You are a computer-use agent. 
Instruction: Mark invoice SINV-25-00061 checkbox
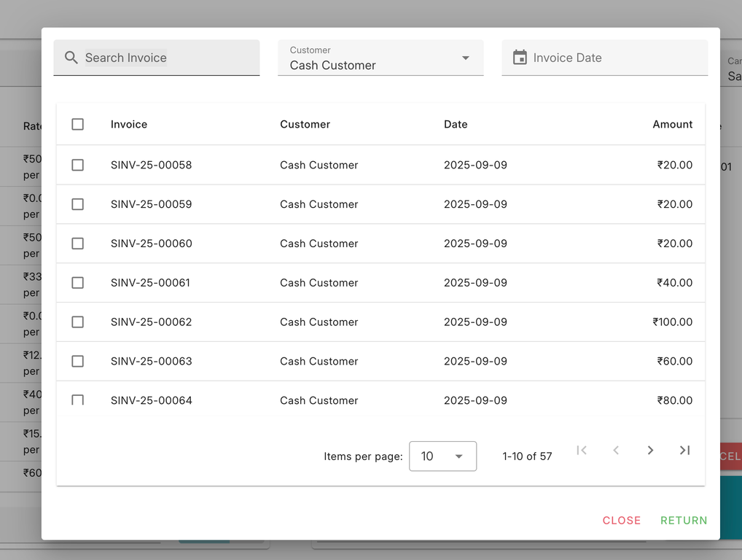tap(77, 283)
